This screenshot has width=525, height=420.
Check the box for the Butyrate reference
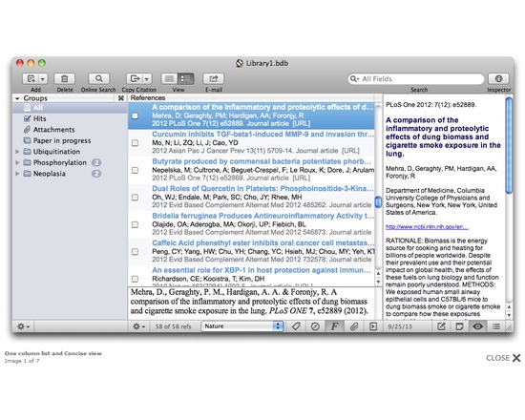click(x=135, y=170)
